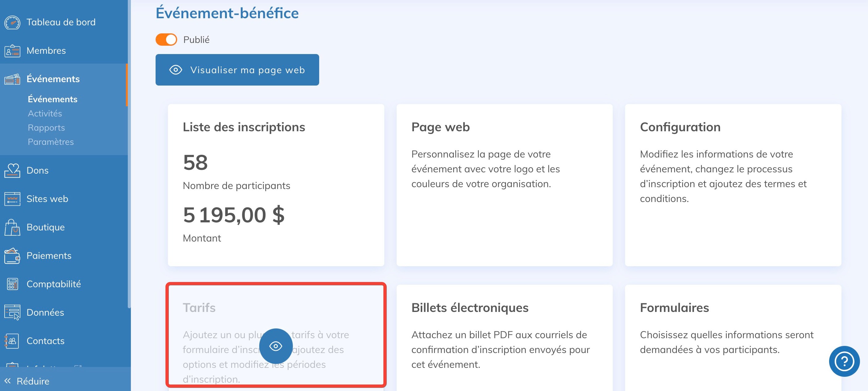This screenshot has height=391, width=868.
Task: Click the Comptabilité calculator icon
Action: (x=12, y=284)
